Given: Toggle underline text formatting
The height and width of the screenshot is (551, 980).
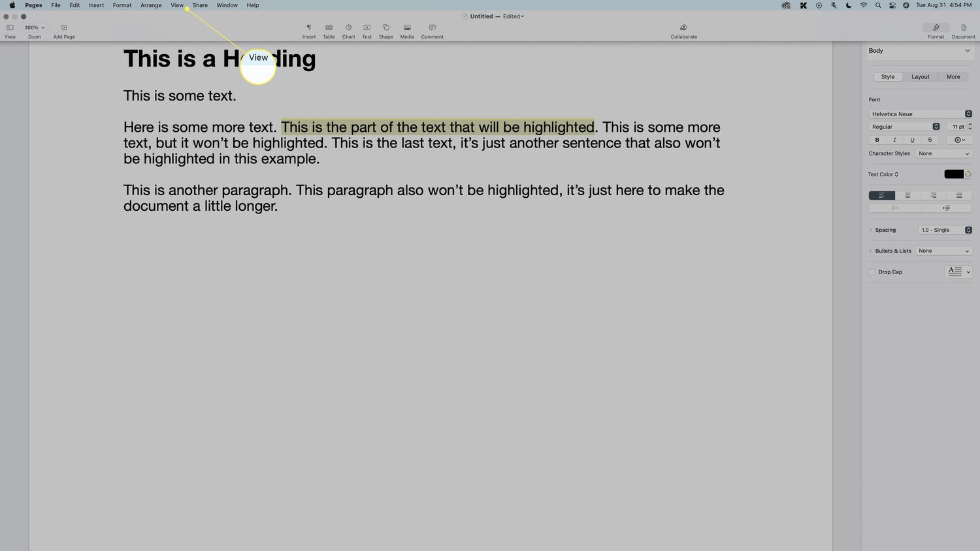Looking at the screenshot, I should [912, 140].
